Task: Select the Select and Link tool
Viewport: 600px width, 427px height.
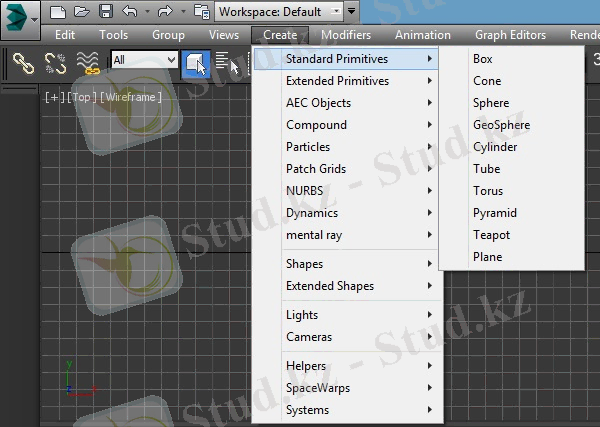Action: coord(24,62)
